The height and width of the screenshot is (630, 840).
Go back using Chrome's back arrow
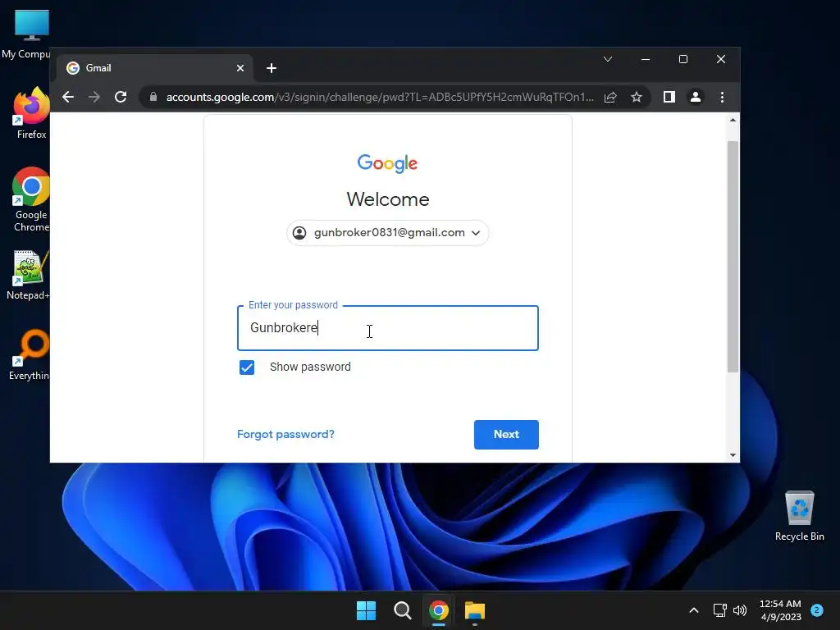click(68, 97)
